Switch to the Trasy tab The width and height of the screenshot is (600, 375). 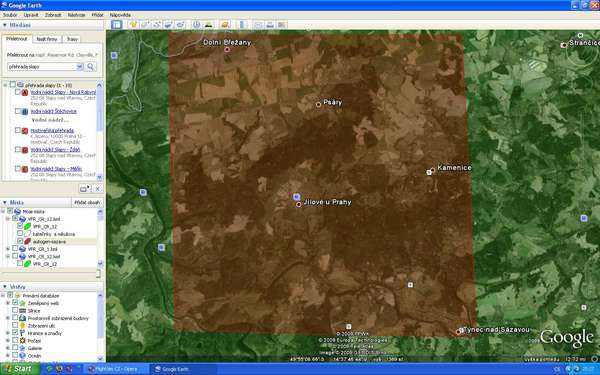click(x=72, y=39)
